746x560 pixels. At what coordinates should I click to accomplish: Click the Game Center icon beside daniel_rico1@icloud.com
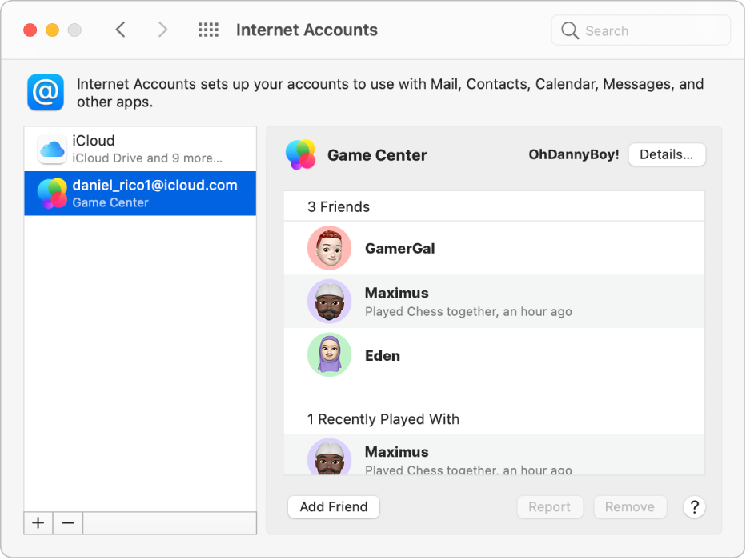point(51,194)
